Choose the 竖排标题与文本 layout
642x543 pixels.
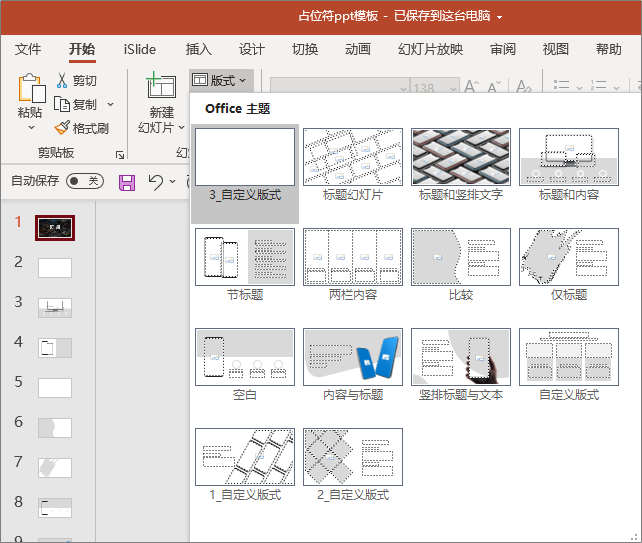coord(461,364)
